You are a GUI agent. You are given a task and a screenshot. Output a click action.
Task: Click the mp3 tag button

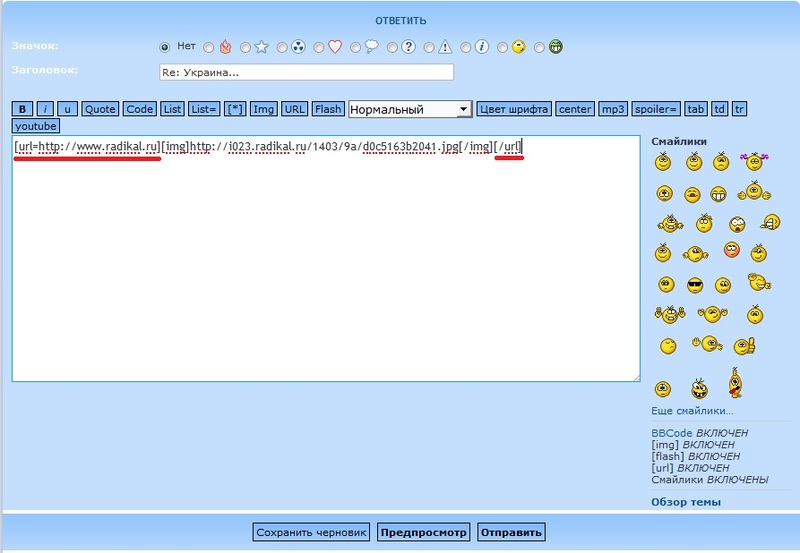click(613, 109)
